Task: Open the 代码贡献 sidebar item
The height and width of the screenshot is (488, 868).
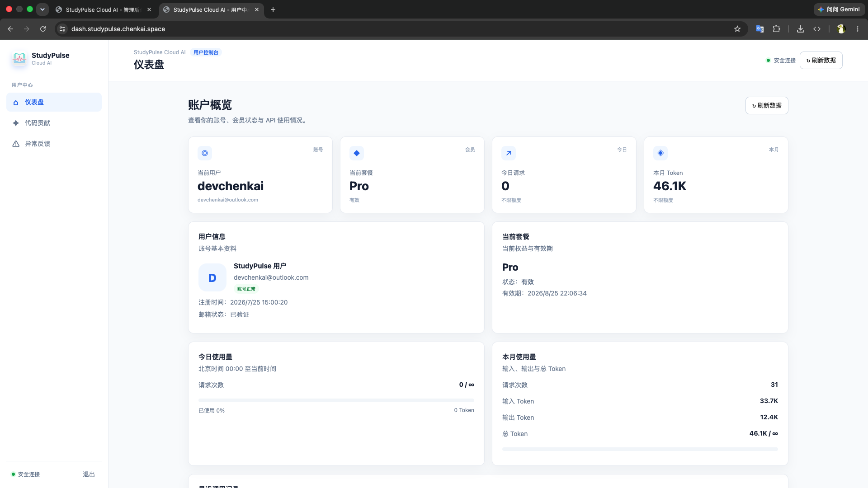Action: coord(54,123)
